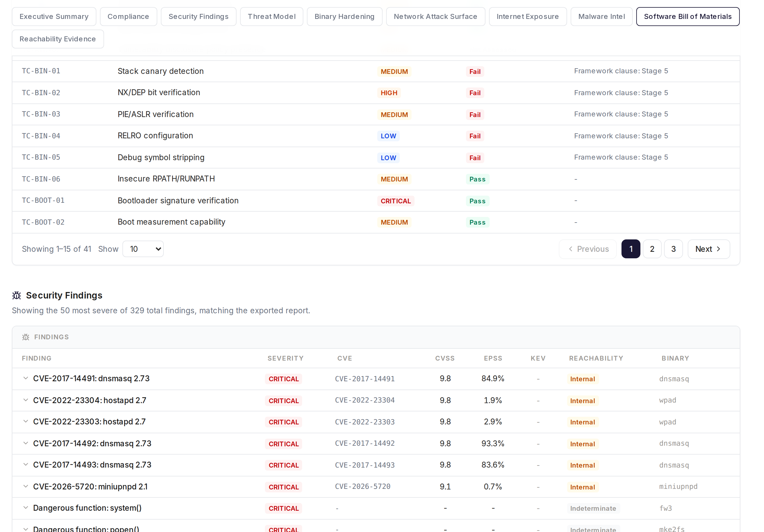764x532 pixels.
Task: Open the Network Attack Surface tab
Action: (x=436, y=17)
